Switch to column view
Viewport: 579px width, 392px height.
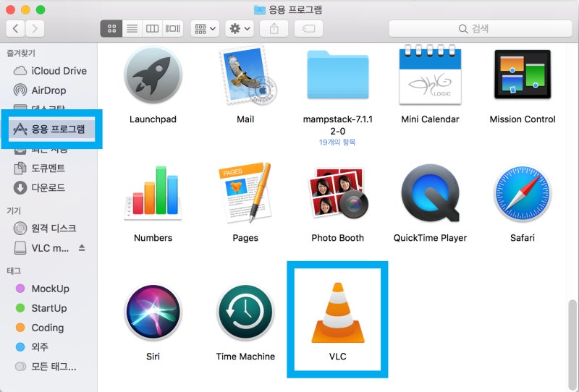152,28
